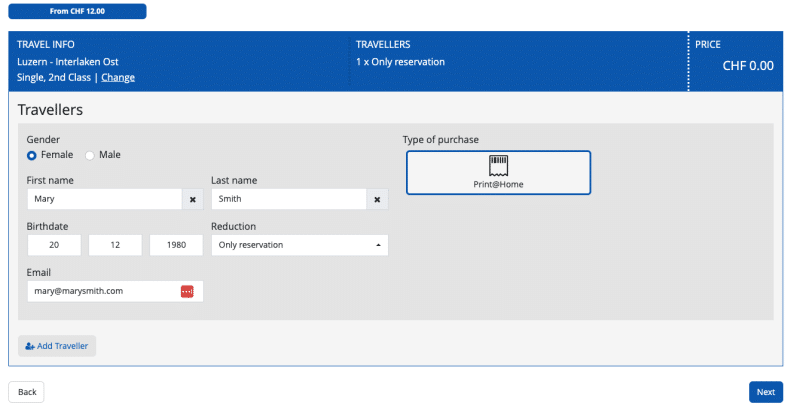
Task: Click the birthdate day field showing 20
Action: click(x=54, y=245)
